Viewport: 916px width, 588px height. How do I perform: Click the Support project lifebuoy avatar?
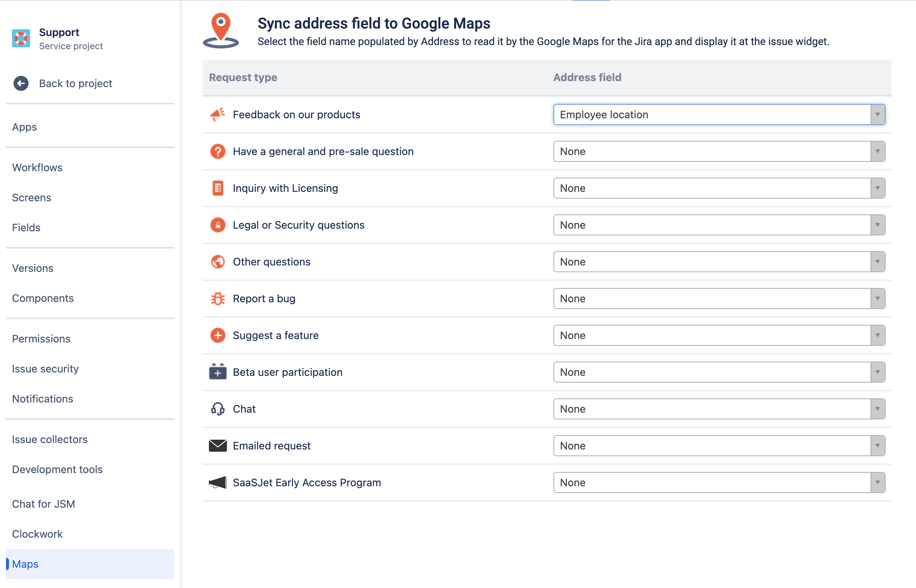click(21, 39)
